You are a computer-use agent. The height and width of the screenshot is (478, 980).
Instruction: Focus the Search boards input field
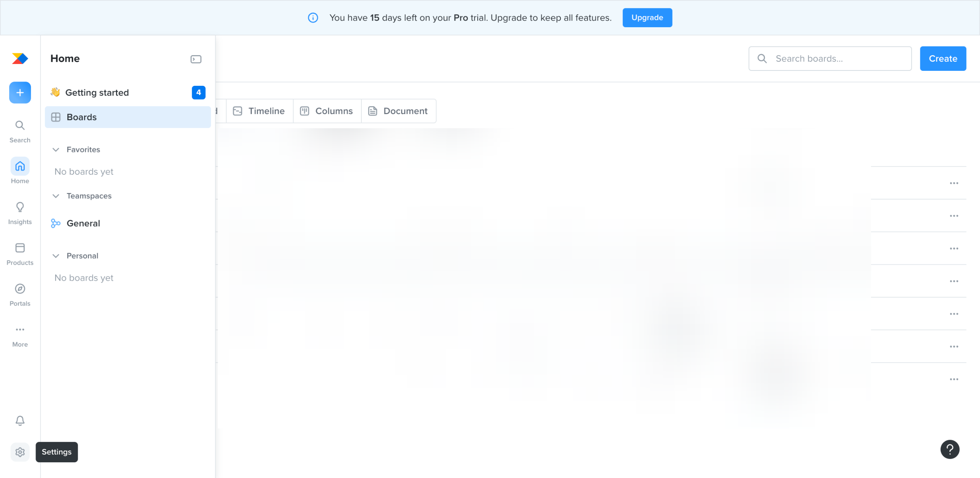coord(830,59)
